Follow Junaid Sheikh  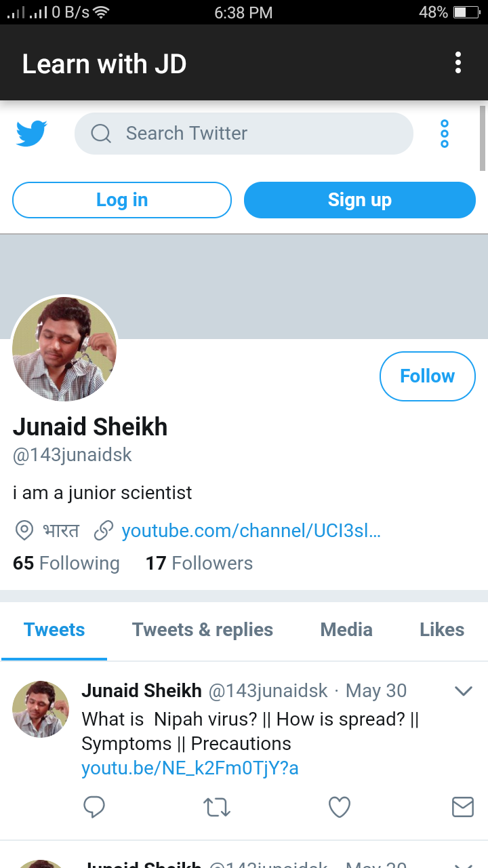[427, 376]
